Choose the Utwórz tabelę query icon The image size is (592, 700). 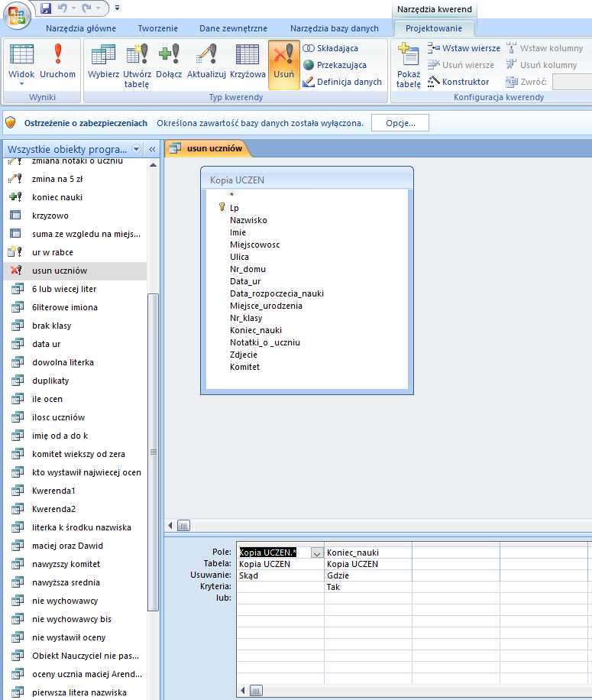pos(137,64)
